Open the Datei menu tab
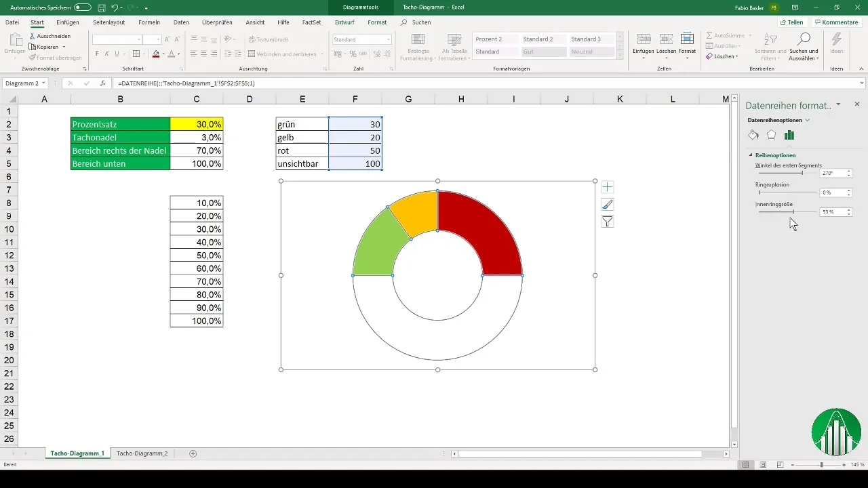The width and height of the screenshot is (868, 488). (12, 22)
